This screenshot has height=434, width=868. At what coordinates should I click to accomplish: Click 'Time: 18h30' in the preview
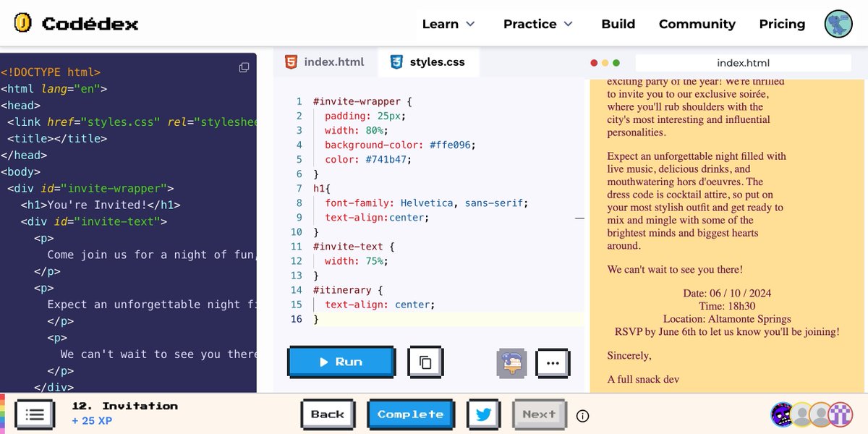pyautogui.click(x=727, y=306)
